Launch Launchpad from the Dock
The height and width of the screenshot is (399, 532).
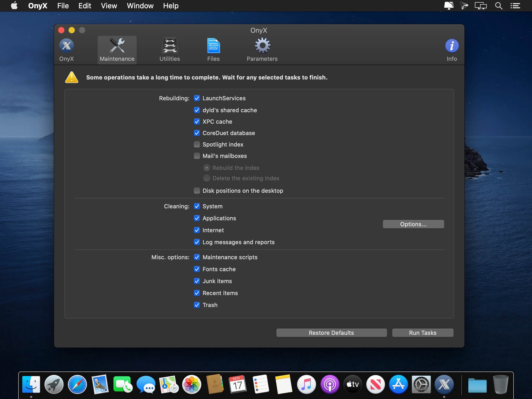coord(54,384)
